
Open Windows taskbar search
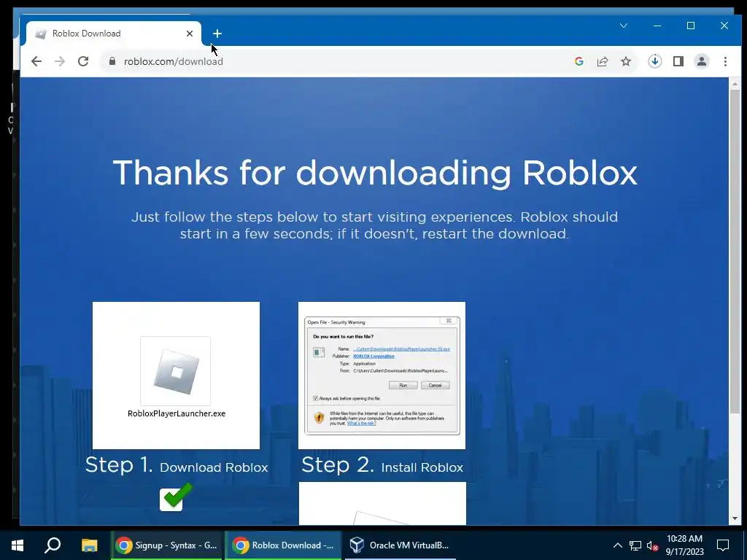(53, 545)
